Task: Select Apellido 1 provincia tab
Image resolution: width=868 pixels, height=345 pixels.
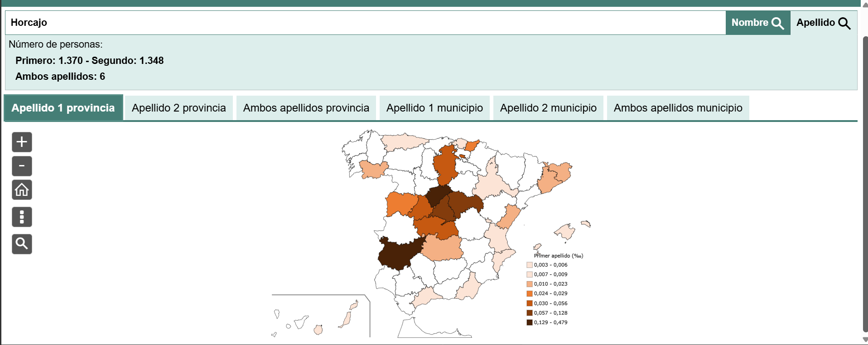Action: [x=63, y=108]
